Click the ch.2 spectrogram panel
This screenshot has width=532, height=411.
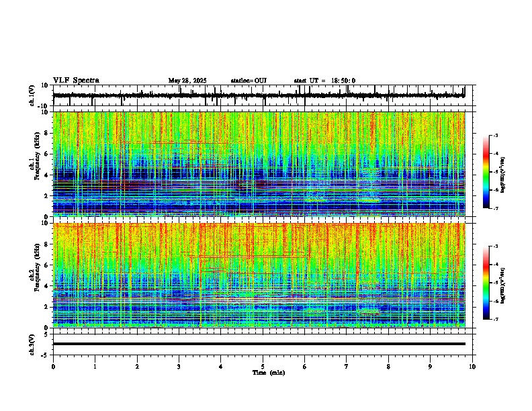[x=259, y=275]
